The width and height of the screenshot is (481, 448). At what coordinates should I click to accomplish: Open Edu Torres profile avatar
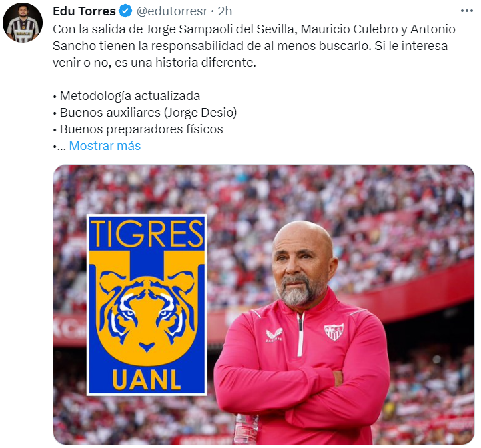pyautogui.click(x=23, y=23)
